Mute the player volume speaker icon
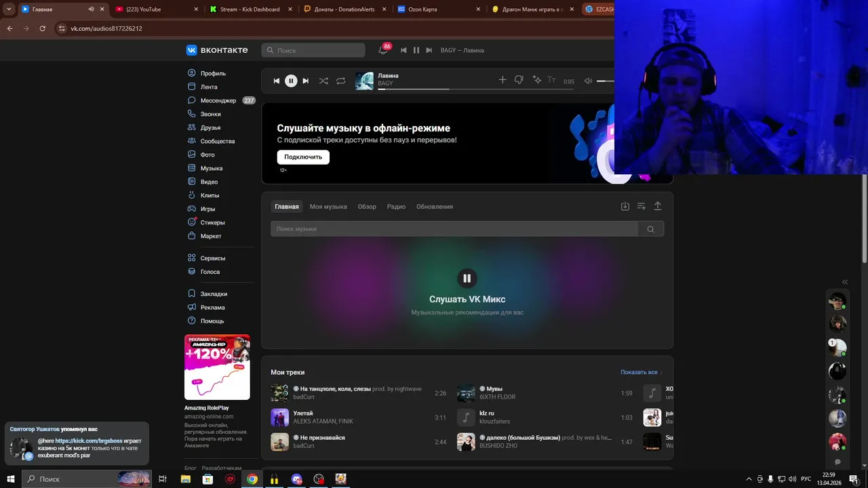This screenshot has width=868, height=488. point(588,81)
